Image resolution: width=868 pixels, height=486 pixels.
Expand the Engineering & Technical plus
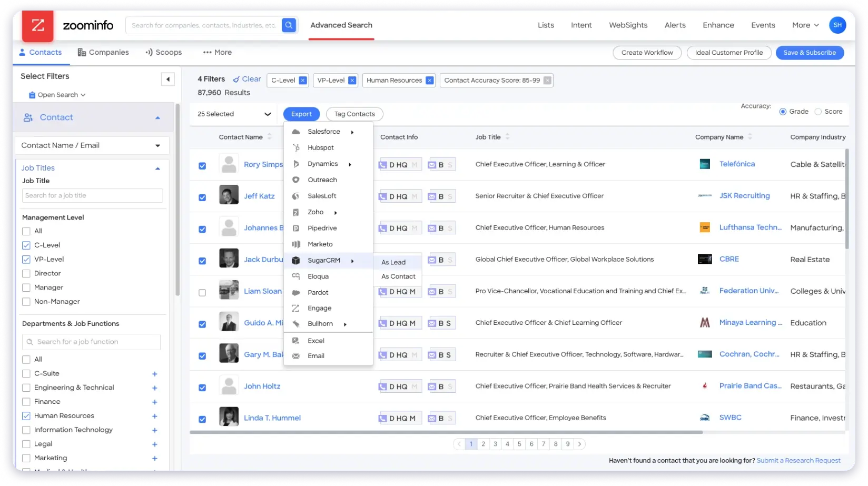[155, 388]
